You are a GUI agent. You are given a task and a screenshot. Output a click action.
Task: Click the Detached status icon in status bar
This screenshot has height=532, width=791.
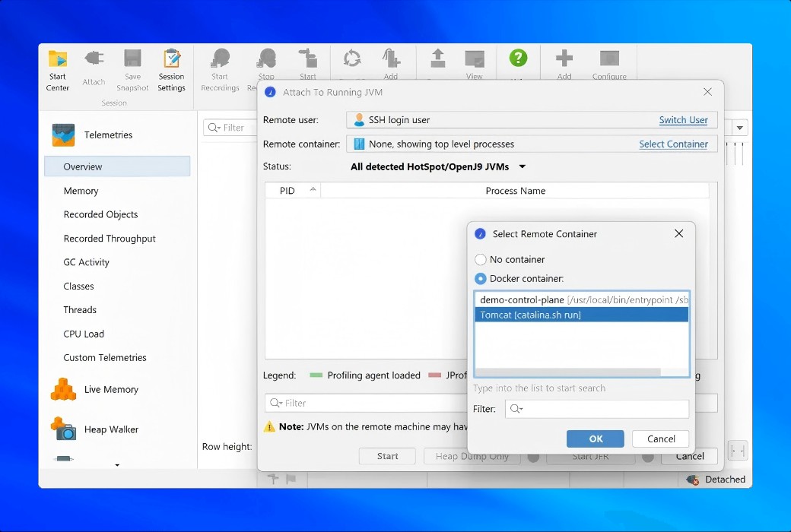point(693,480)
